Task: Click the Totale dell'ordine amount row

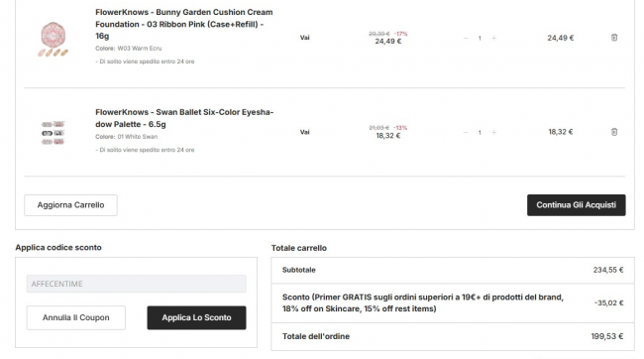Action: 453,336
